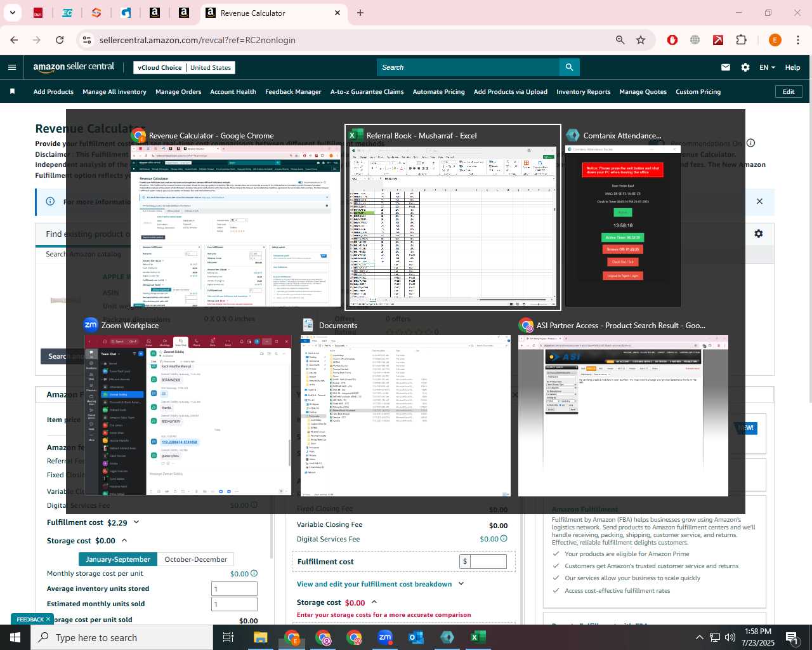Image resolution: width=812 pixels, height=650 pixels.
Task: Open the Chrome profile avatar E
Action: tap(775, 40)
